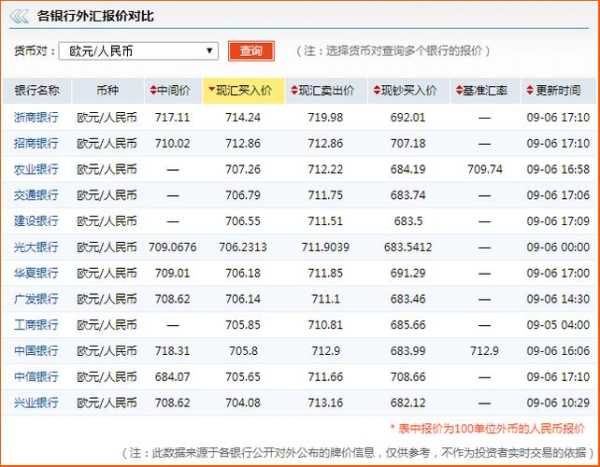Click the orange 查询 button
The image size is (600, 467).
pyautogui.click(x=251, y=51)
